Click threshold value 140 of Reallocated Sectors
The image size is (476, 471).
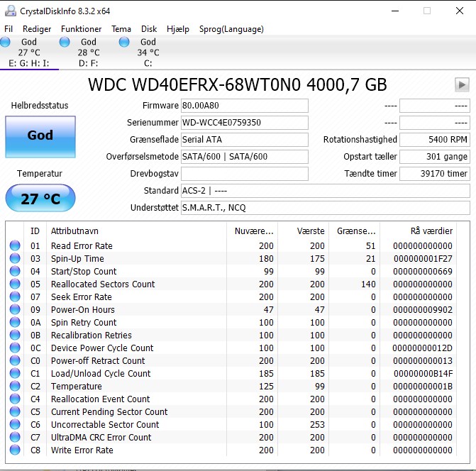368,284
